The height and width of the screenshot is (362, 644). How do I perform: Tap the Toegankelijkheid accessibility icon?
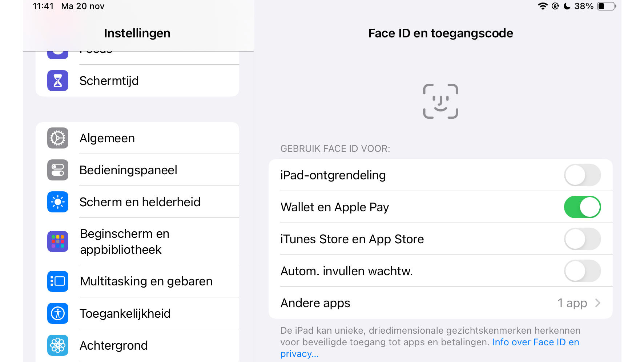pos(58,313)
